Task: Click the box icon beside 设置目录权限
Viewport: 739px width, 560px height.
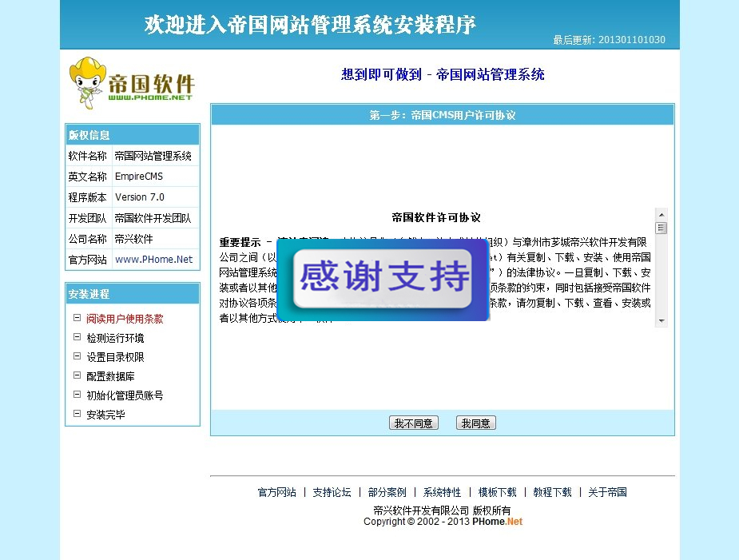Action: tap(77, 356)
